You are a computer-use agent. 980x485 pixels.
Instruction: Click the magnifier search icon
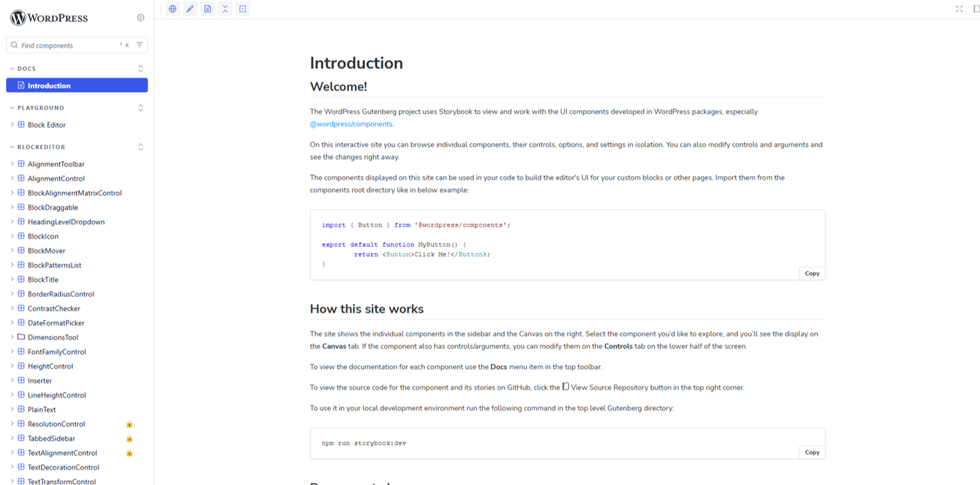(x=14, y=45)
